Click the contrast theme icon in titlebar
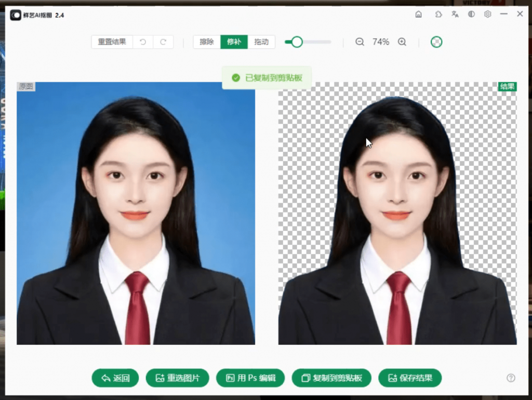 (471, 14)
